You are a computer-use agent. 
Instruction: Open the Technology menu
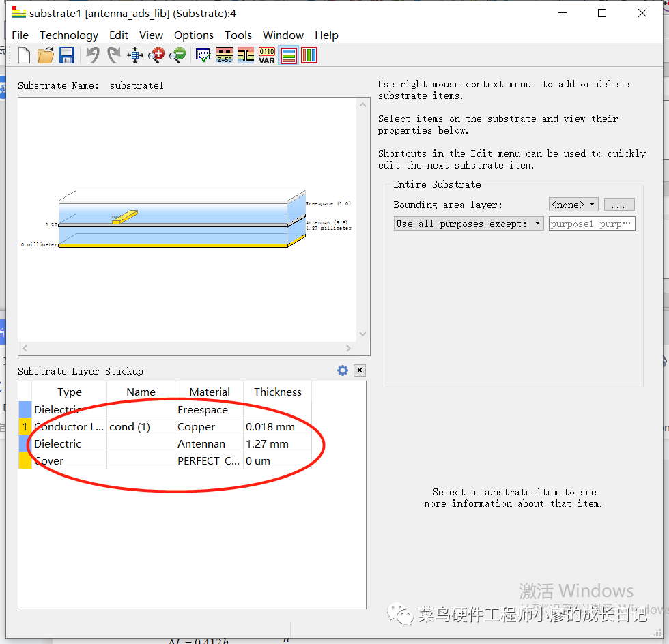pyautogui.click(x=69, y=35)
